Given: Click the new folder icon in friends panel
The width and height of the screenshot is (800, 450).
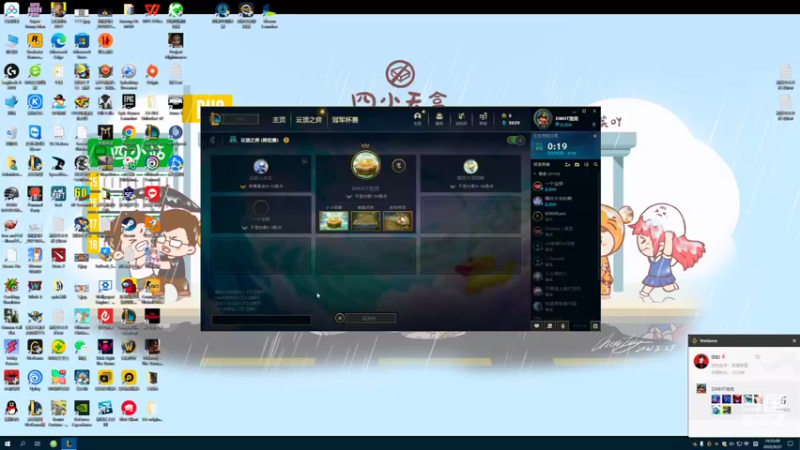Looking at the screenshot, I should point(577,164).
